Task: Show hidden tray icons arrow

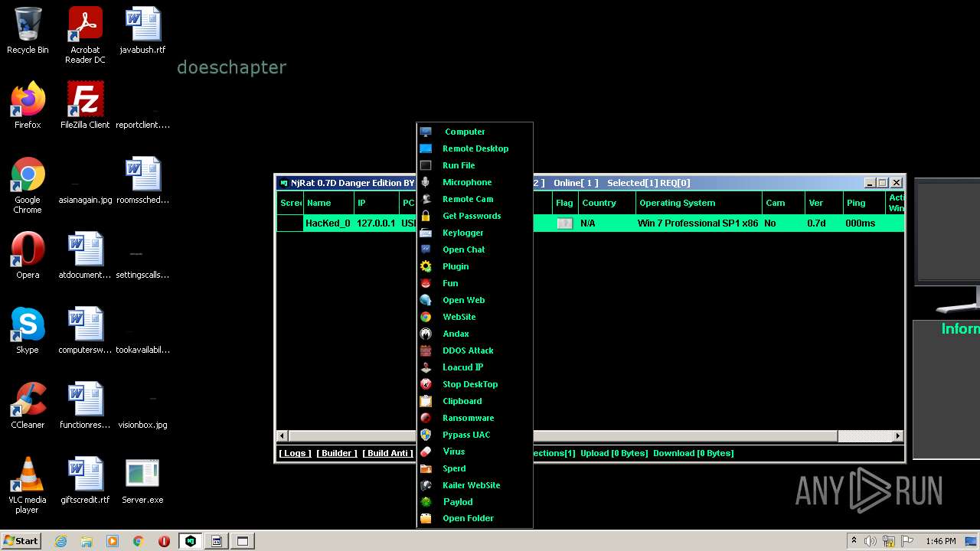Action: coord(854,541)
